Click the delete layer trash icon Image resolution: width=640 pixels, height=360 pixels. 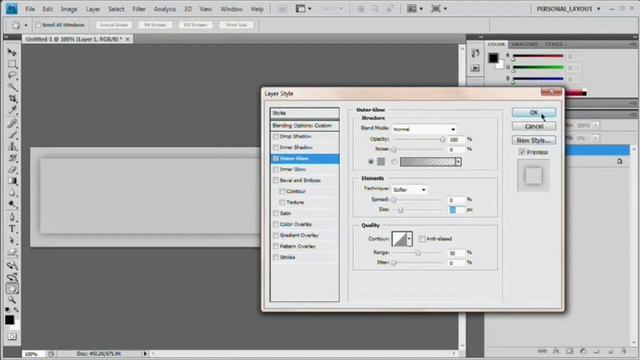(624, 351)
